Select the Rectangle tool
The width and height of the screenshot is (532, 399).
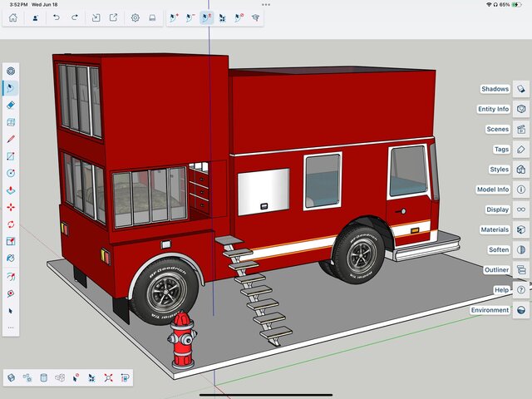pos(11,156)
